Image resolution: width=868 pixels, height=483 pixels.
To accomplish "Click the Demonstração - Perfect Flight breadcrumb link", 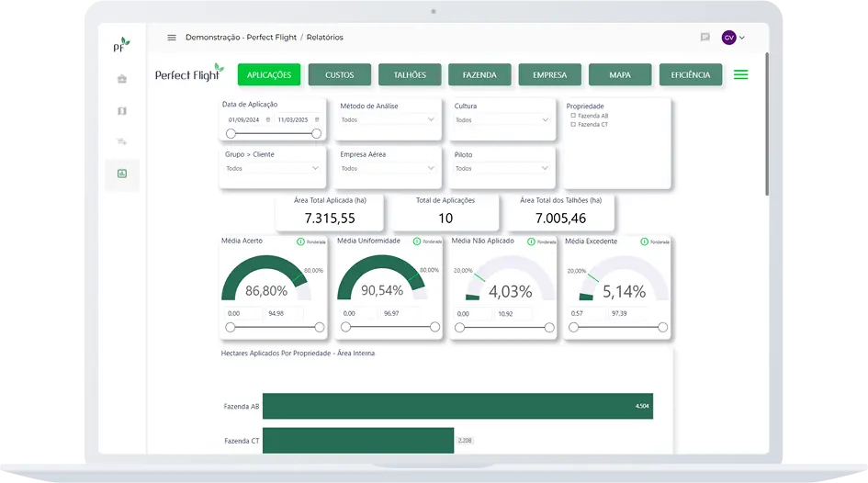I will 241,38.
